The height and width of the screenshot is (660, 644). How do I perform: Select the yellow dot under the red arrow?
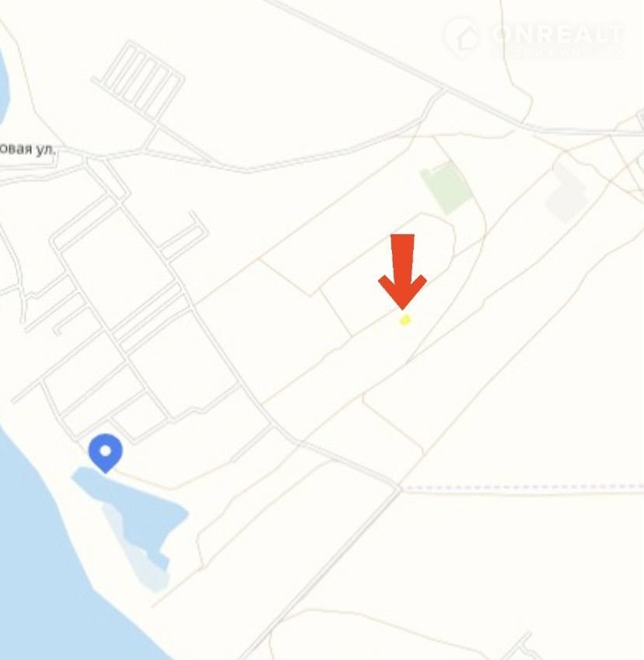point(404,321)
